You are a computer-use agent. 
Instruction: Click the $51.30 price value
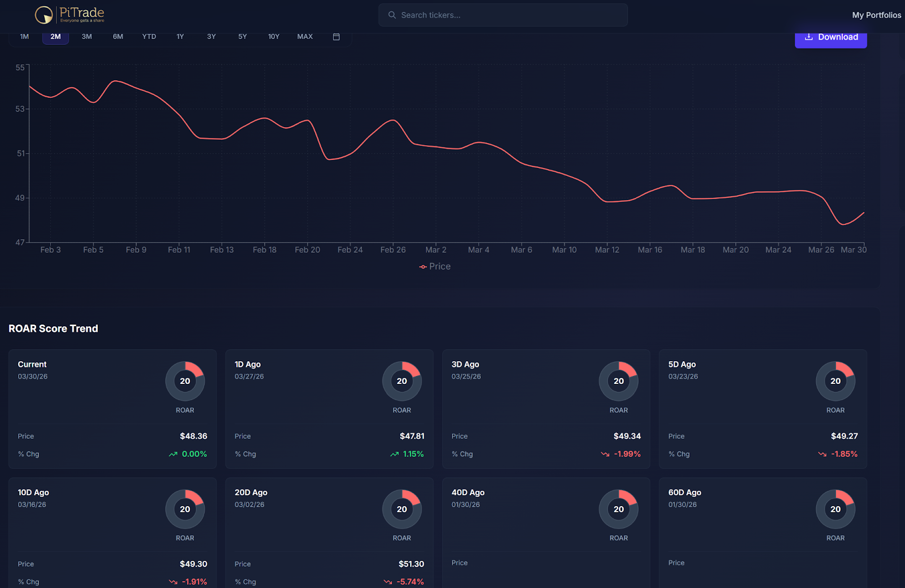tap(411, 564)
